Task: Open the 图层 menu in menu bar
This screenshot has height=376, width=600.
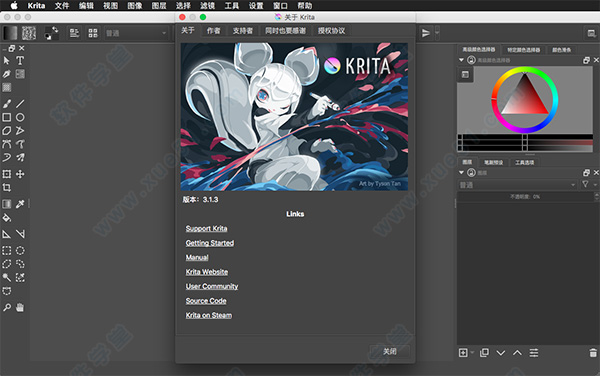Action: pos(159,5)
